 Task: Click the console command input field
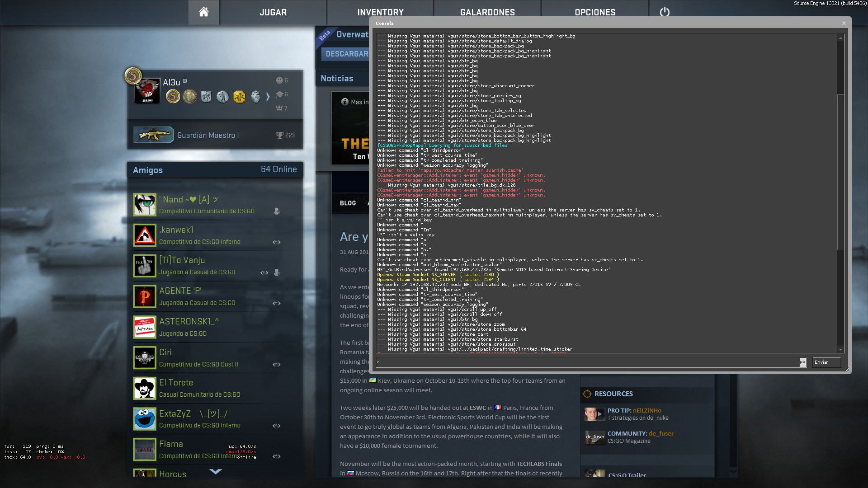tap(587, 362)
